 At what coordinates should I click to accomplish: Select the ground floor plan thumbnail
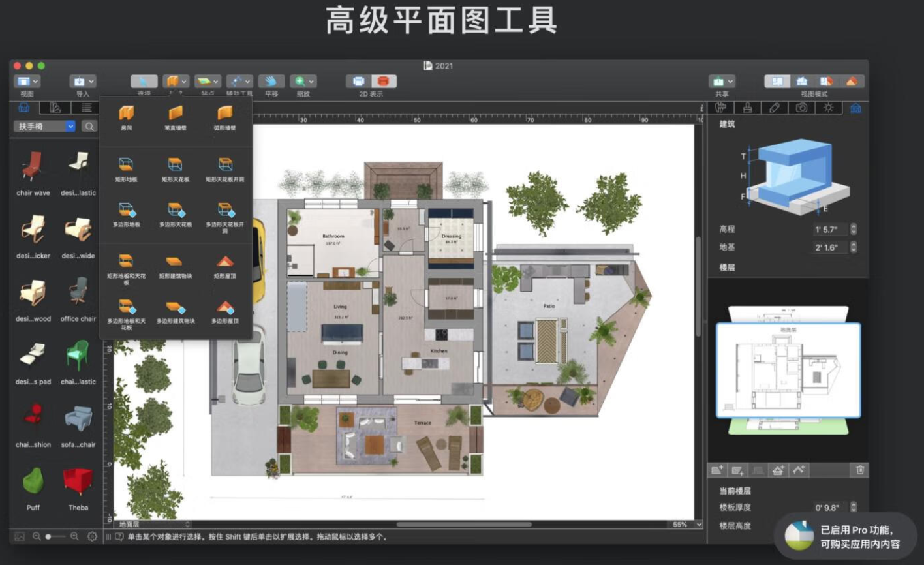[788, 370]
